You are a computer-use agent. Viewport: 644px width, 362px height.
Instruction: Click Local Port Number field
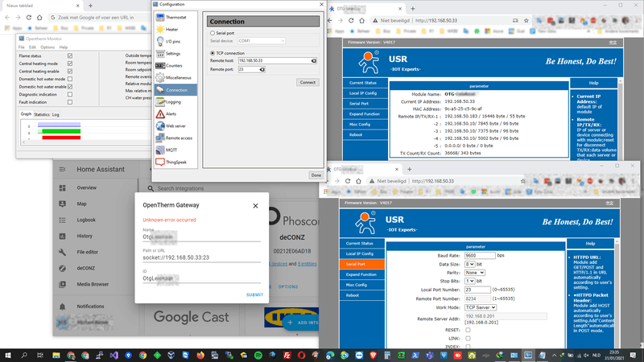477,290
